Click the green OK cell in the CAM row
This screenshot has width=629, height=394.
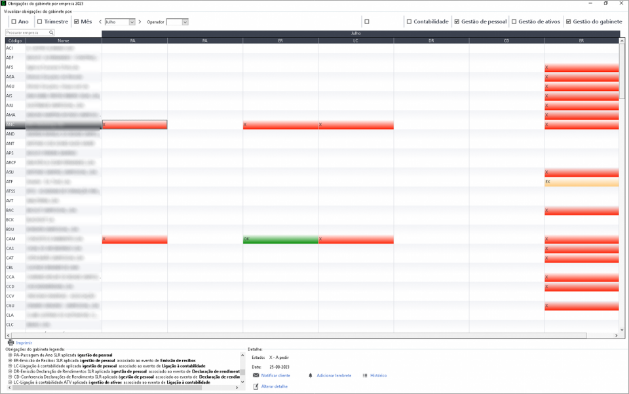tap(280, 240)
